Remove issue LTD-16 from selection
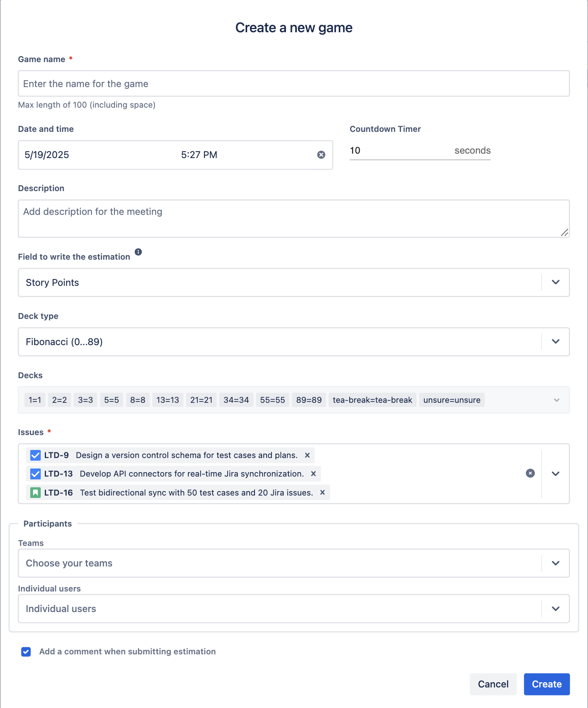The image size is (588, 708). [323, 492]
